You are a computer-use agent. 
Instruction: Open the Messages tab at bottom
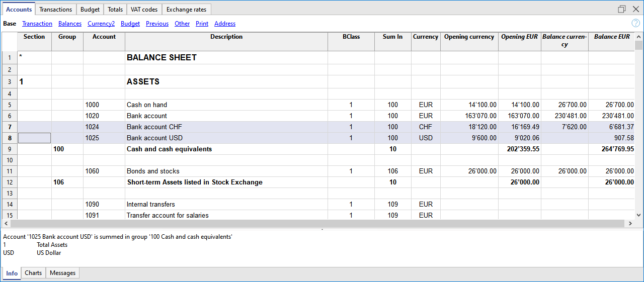click(x=62, y=273)
